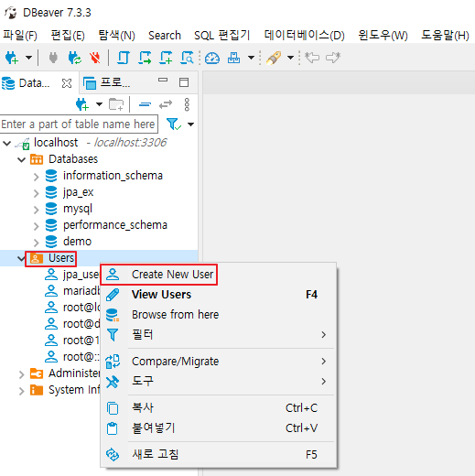Click the pen/highlighter toolbar icon
The height and width of the screenshot is (476, 475).
pyautogui.click(x=274, y=58)
